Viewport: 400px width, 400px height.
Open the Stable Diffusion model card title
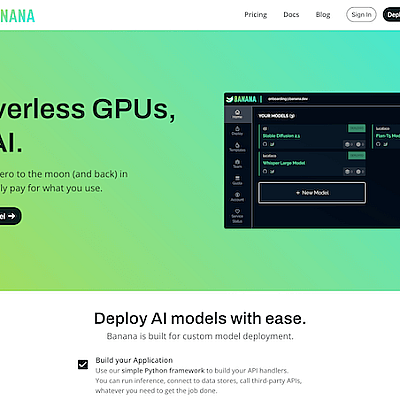coord(281,136)
